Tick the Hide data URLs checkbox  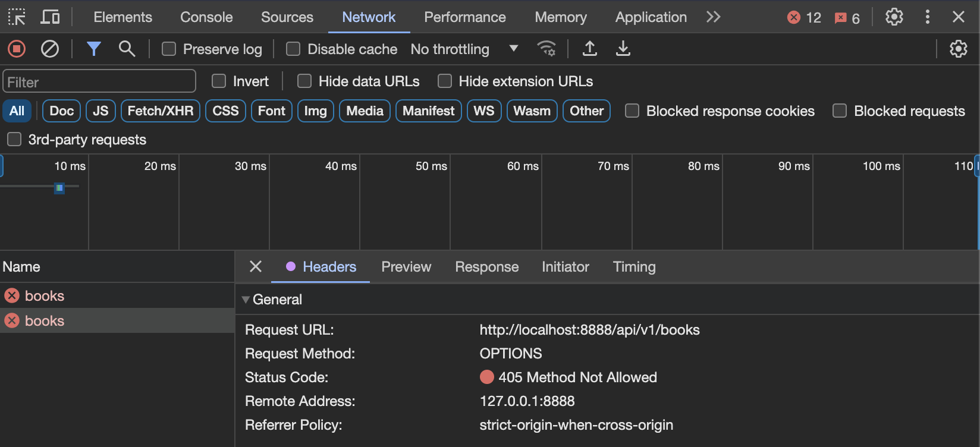[x=304, y=81]
